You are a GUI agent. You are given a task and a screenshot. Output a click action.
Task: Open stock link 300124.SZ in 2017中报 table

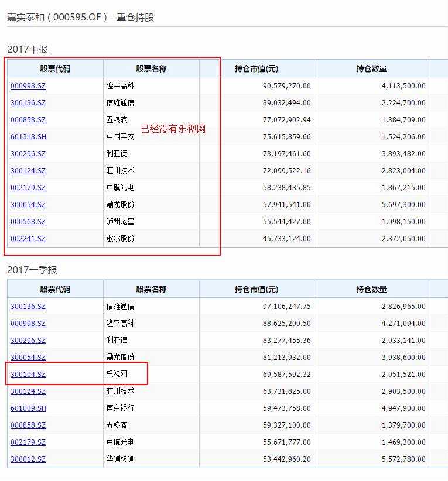click(28, 170)
